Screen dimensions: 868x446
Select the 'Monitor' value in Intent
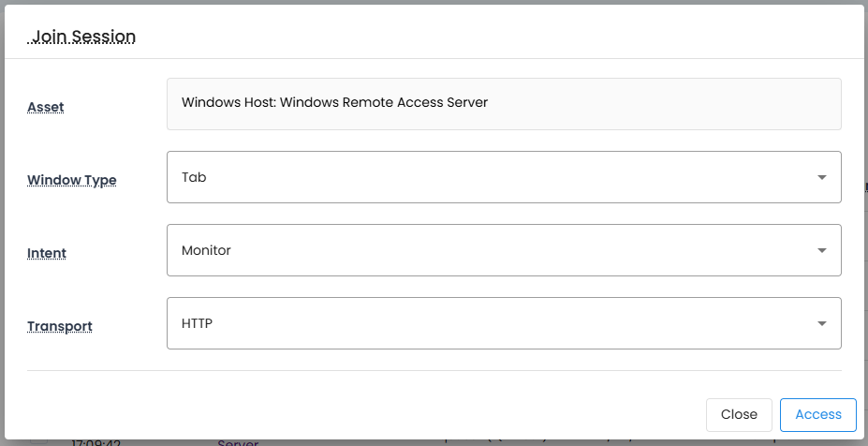[206, 250]
